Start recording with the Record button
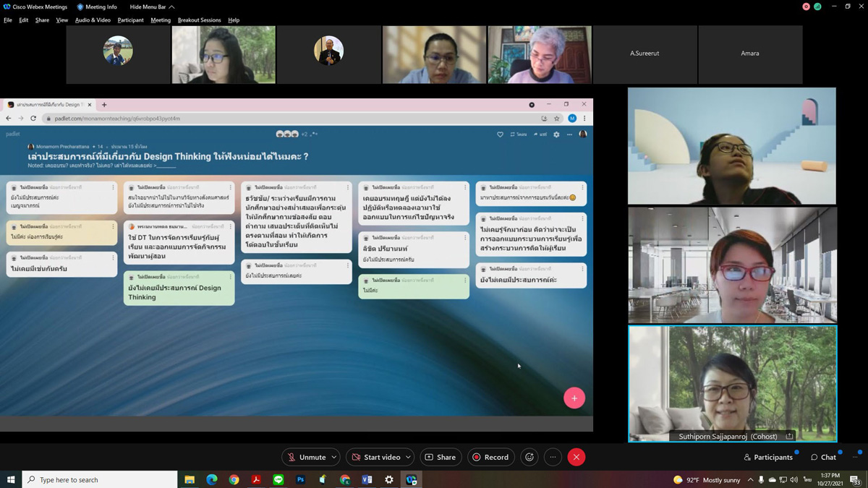This screenshot has width=868, height=488. coord(490,457)
